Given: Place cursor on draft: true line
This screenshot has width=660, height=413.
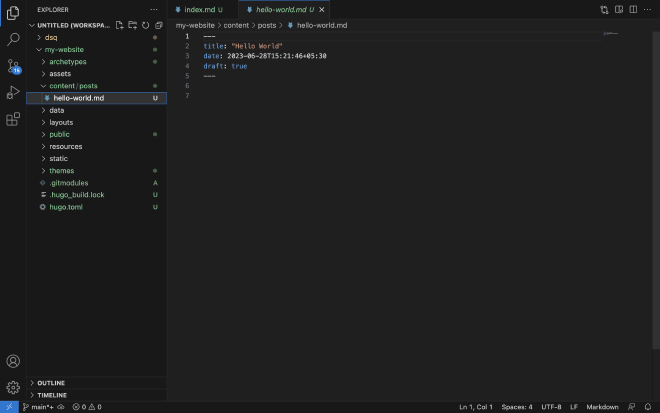Looking at the screenshot, I should [225, 66].
